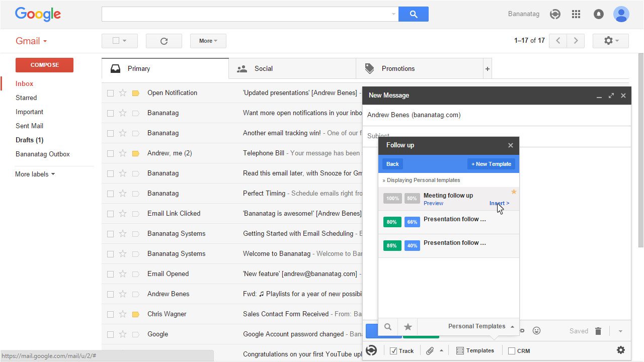Open the Starred folder
Viewport: 644px width, 362px height.
click(x=26, y=98)
